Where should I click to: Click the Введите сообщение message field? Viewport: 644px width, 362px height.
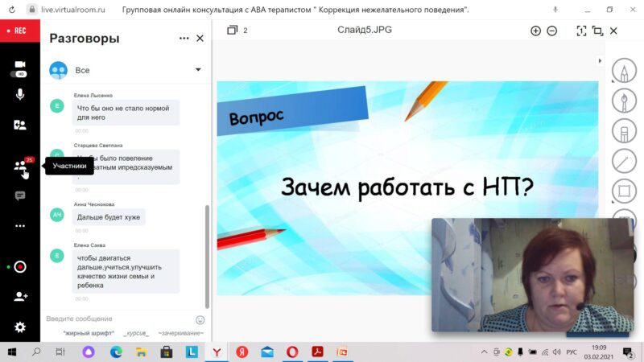click(x=119, y=319)
